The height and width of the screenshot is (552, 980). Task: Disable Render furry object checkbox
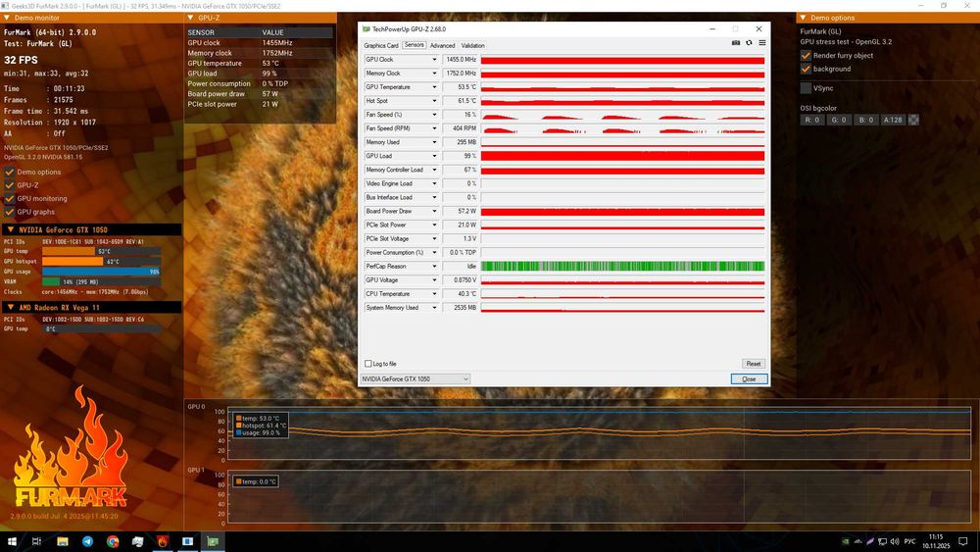click(x=806, y=55)
